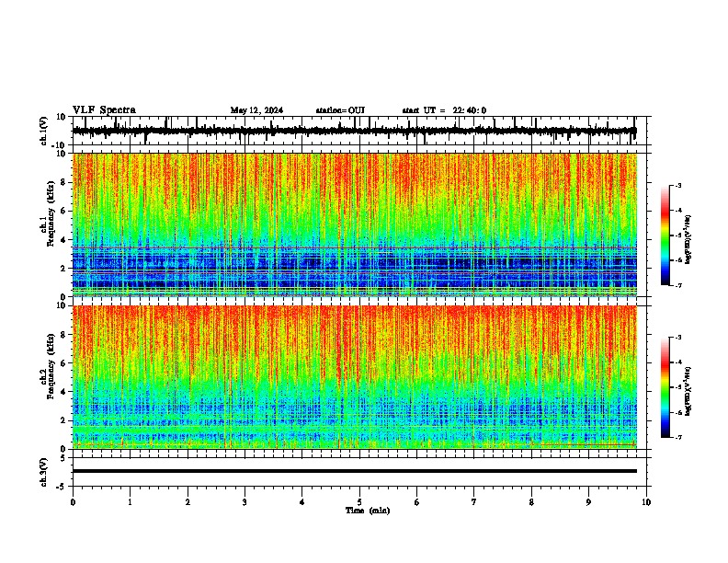Click the "2" kHz tick on ch.2 spectrogram axis

(x=64, y=420)
